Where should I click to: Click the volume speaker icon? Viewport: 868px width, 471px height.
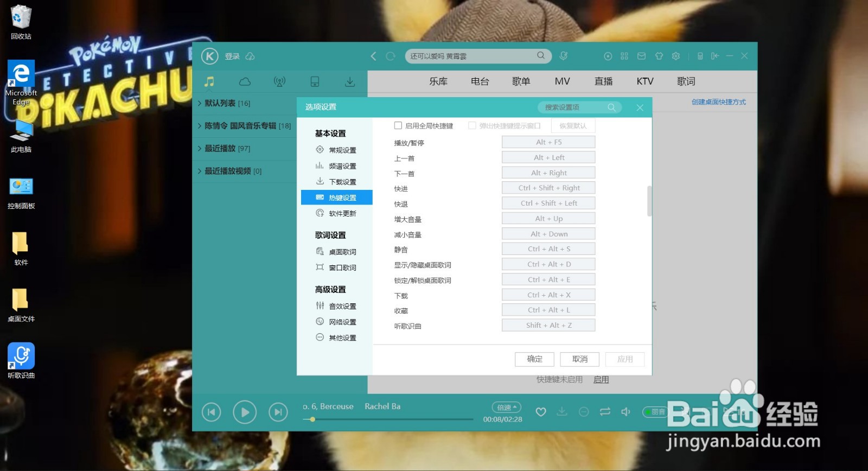coord(626,412)
